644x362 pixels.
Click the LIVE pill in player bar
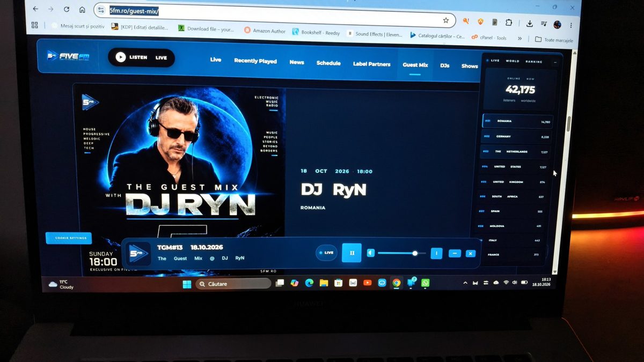(x=326, y=253)
